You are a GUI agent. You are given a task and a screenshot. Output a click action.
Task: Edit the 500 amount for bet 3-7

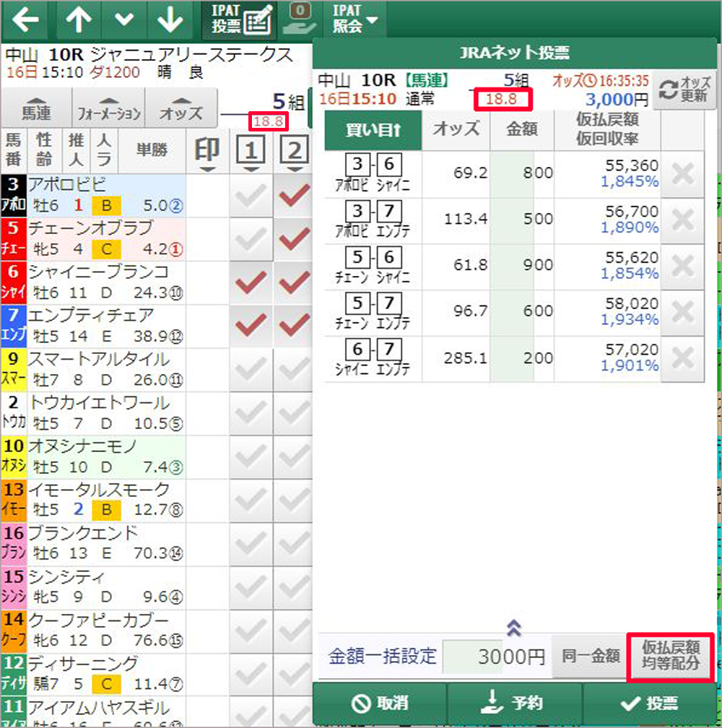(522, 220)
